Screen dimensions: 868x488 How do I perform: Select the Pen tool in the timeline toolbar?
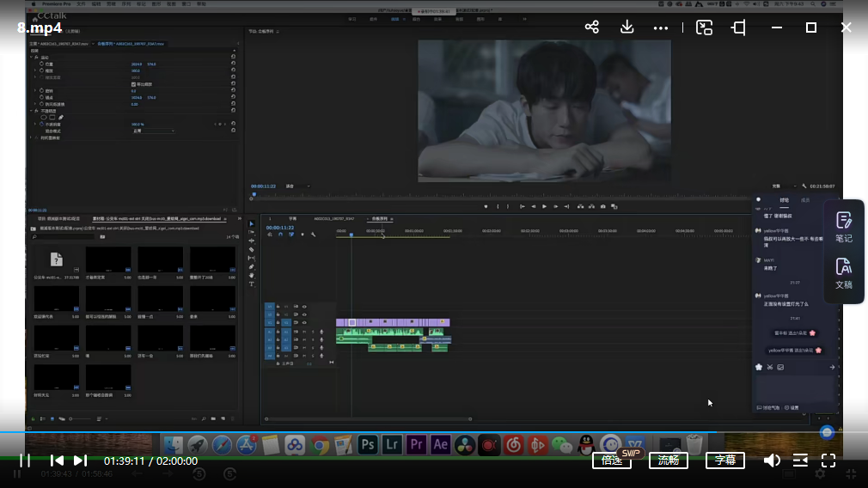(x=251, y=266)
